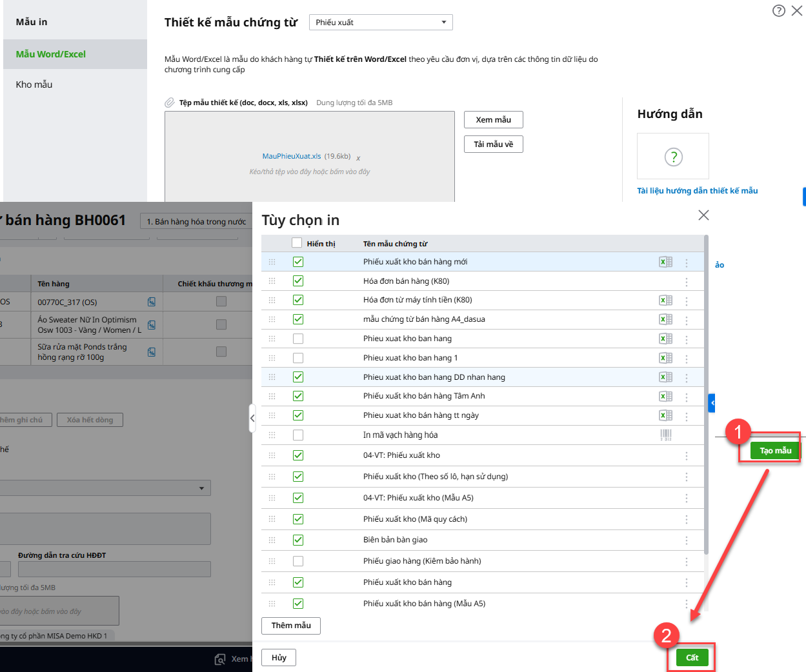Click Excel icon for Phiếu xuất kho bán hàng mới

[665, 262]
